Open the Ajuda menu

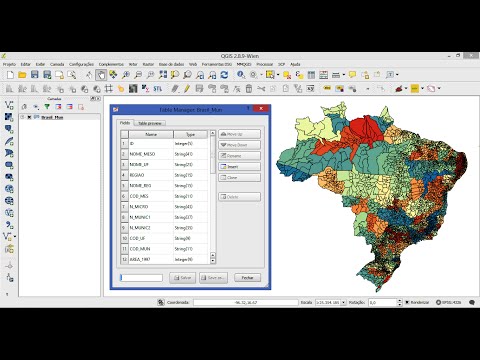point(295,64)
